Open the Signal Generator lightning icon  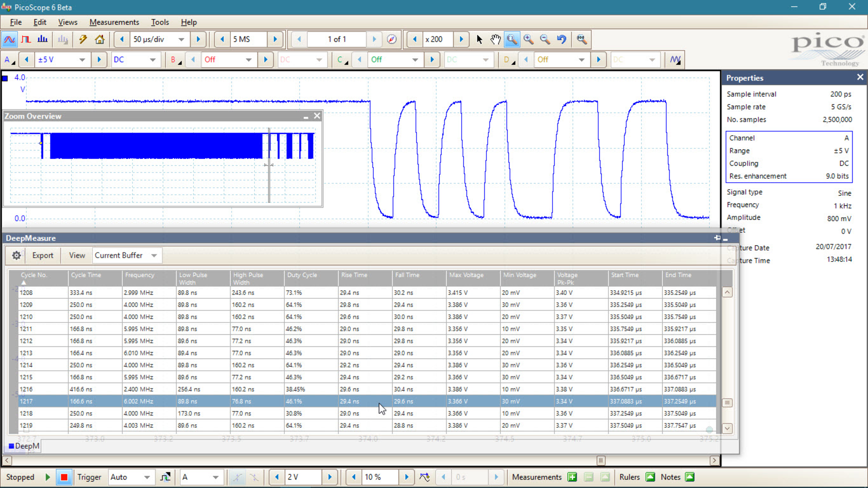coord(82,40)
